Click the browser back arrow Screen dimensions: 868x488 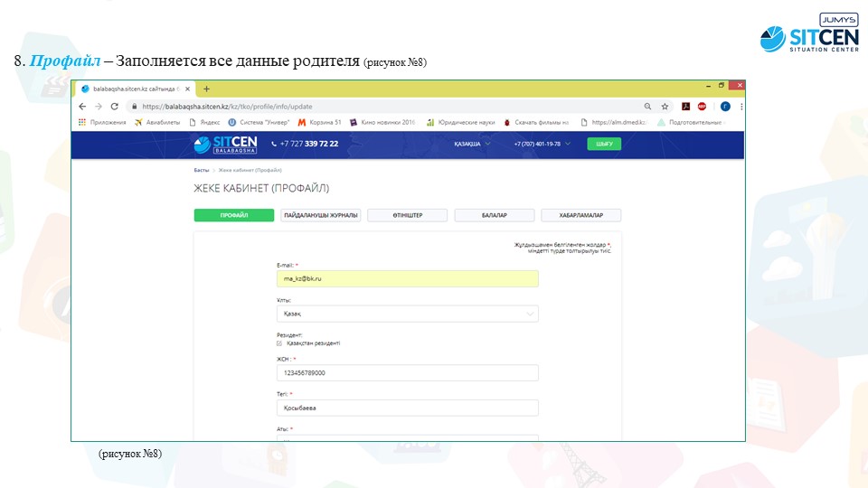pyautogui.click(x=82, y=106)
